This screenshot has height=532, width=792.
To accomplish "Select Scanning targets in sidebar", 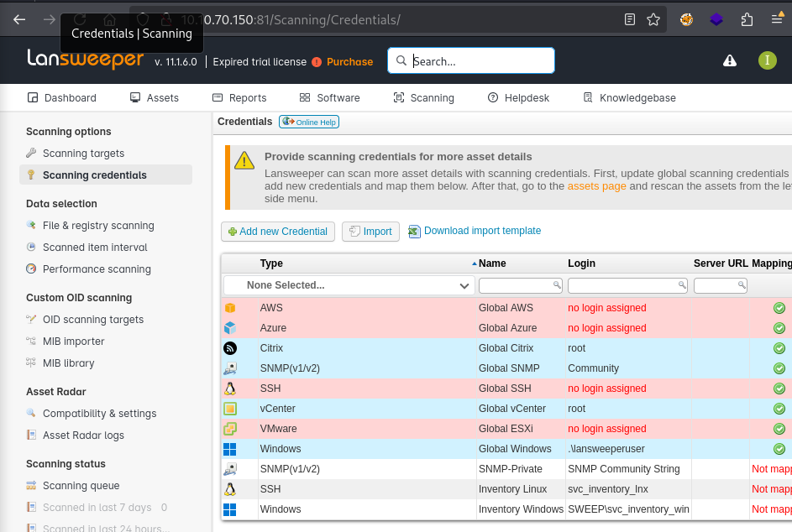I will click(83, 154).
